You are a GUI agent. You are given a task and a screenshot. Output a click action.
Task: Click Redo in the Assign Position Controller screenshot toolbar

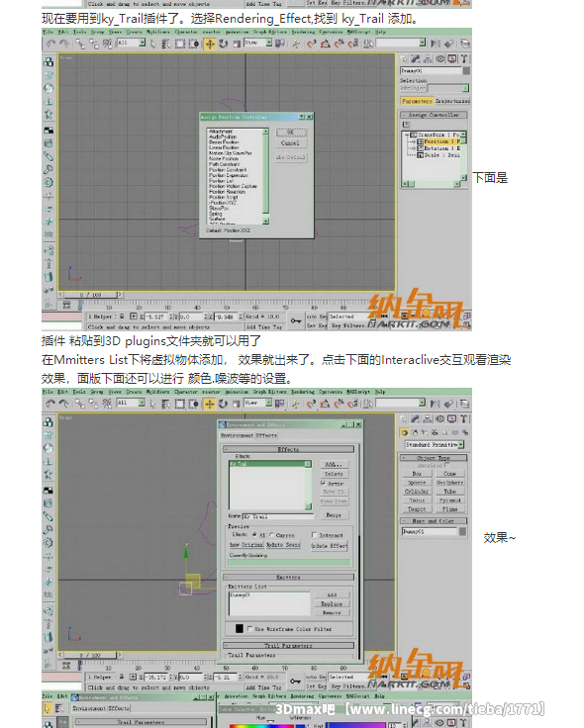pyautogui.click(x=64, y=44)
